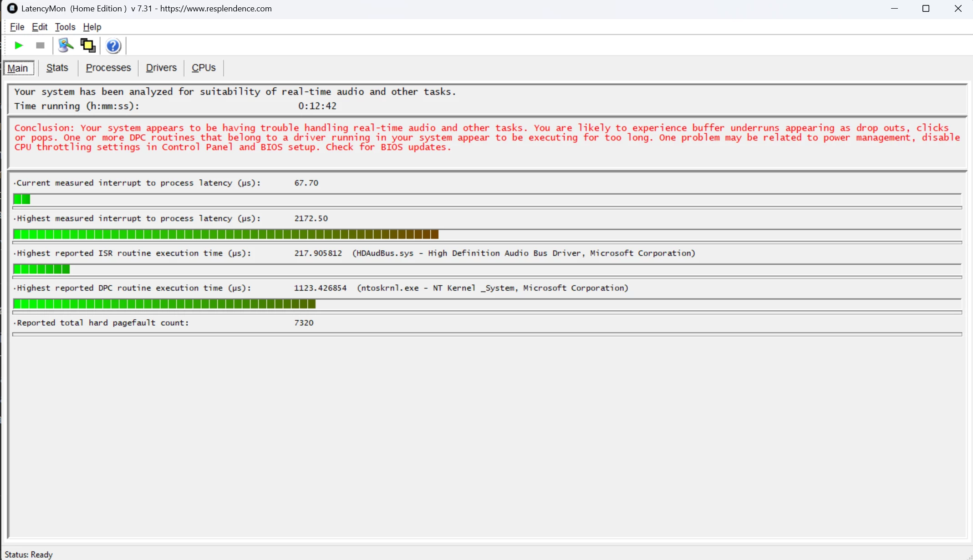Switch to the CPUs tab
973x560 pixels.
tap(204, 68)
